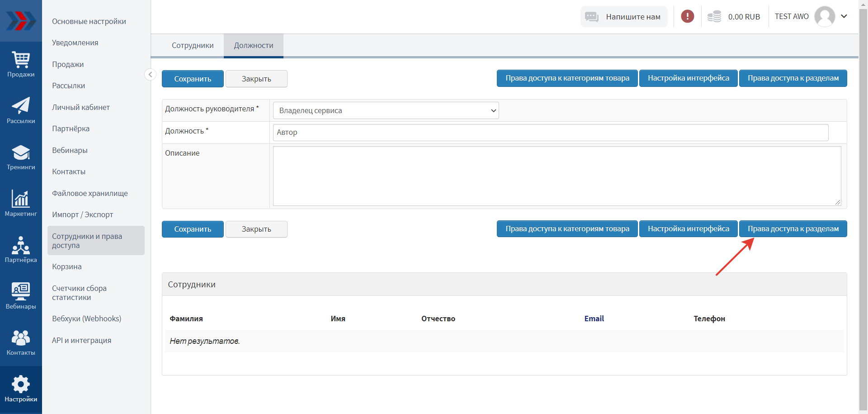868x414 pixels.
Task: Click the top Сохранить button
Action: (193, 79)
